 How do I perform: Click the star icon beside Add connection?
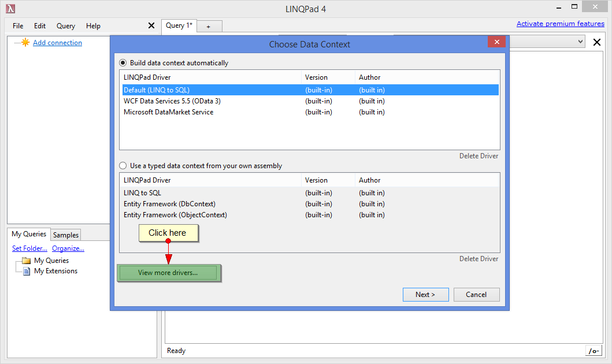[x=25, y=43]
